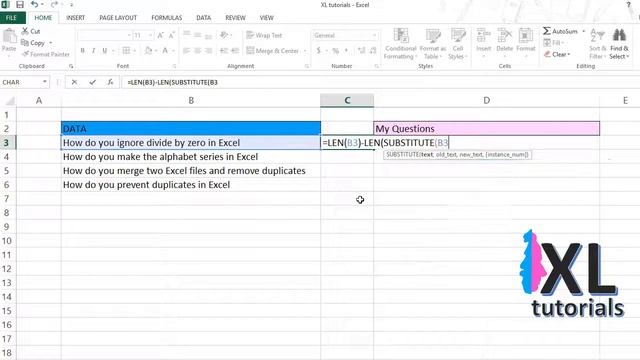Click Accounting dollar format icon
Screen dimensions: 640x360
(318, 51)
